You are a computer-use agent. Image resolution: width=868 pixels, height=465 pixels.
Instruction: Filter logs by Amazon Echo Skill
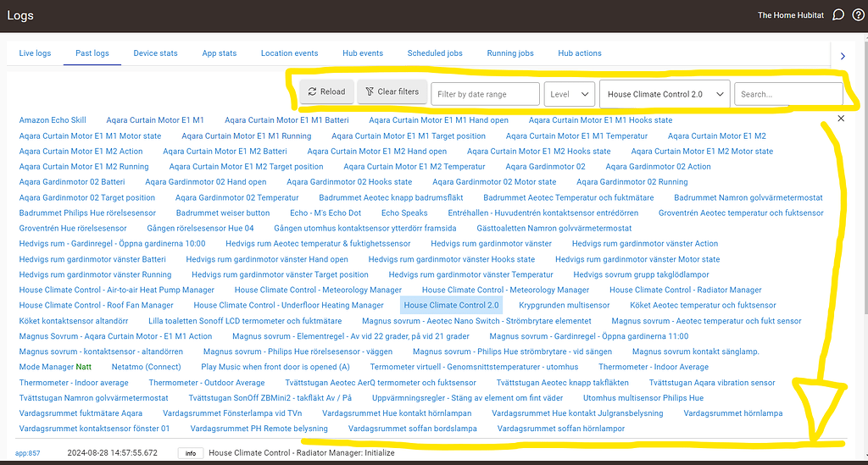tap(53, 120)
